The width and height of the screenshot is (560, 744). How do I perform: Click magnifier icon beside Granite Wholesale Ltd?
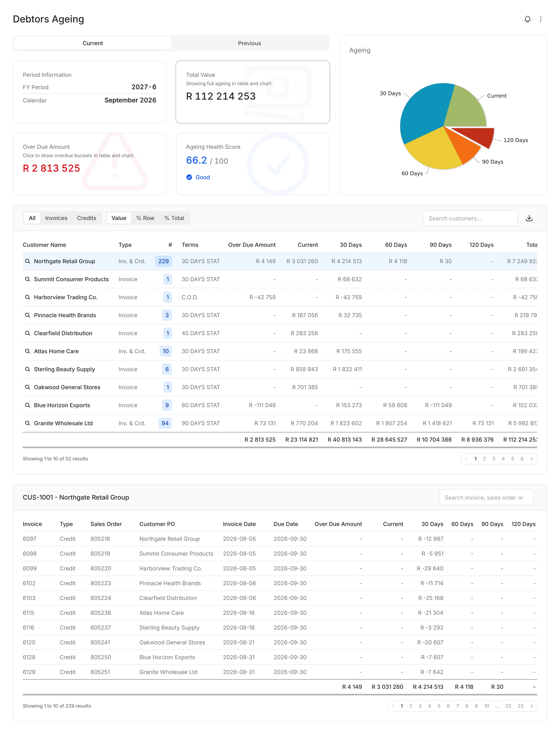tap(28, 423)
